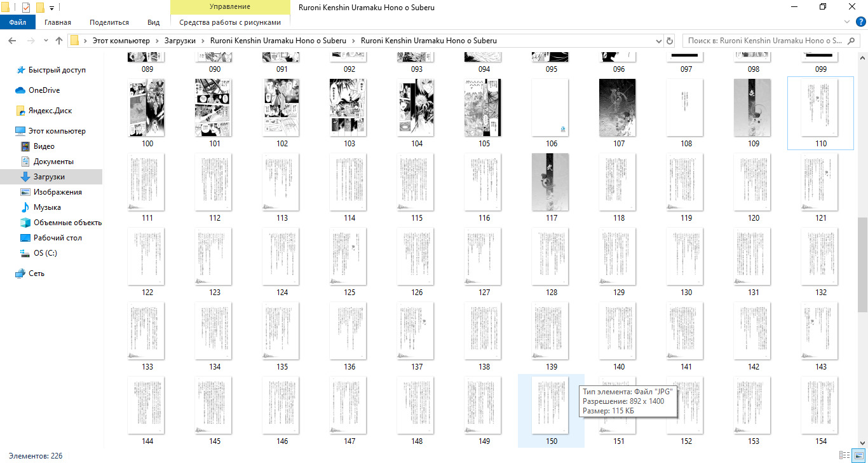
Task: Click the Properties icon in the quick access toolbar
Action: pos(26,8)
